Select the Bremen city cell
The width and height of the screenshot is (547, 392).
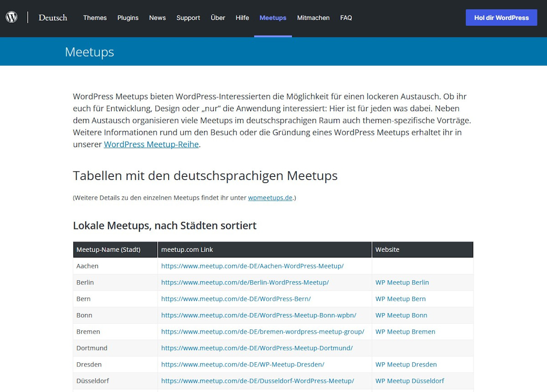115,332
